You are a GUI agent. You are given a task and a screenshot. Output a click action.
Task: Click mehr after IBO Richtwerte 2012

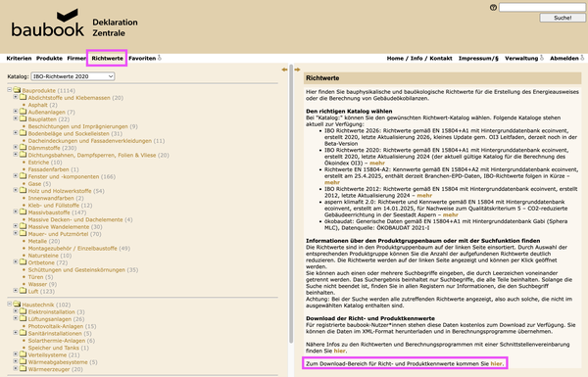(424, 195)
